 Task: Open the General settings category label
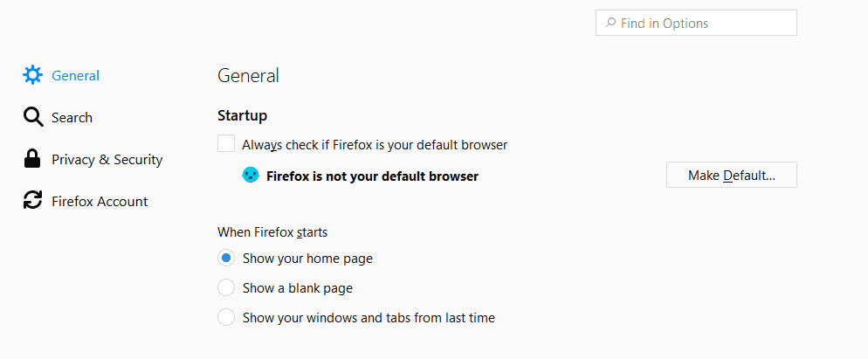coord(75,75)
